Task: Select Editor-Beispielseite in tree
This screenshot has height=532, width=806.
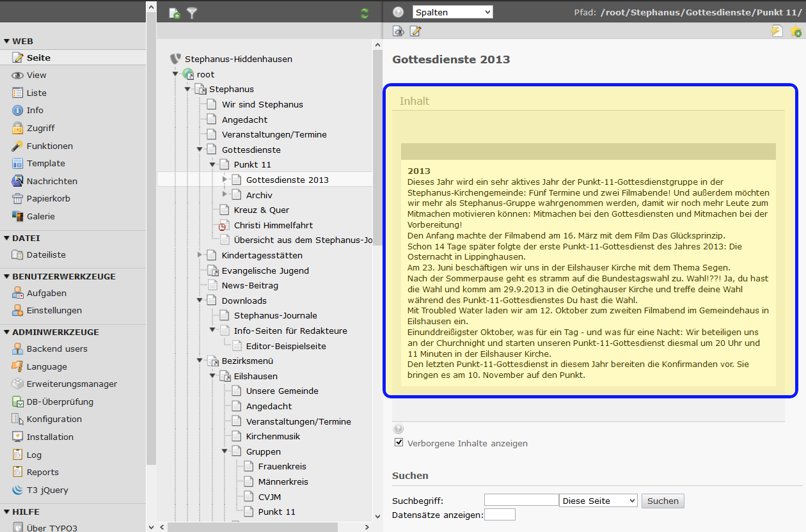Action: pos(286,346)
